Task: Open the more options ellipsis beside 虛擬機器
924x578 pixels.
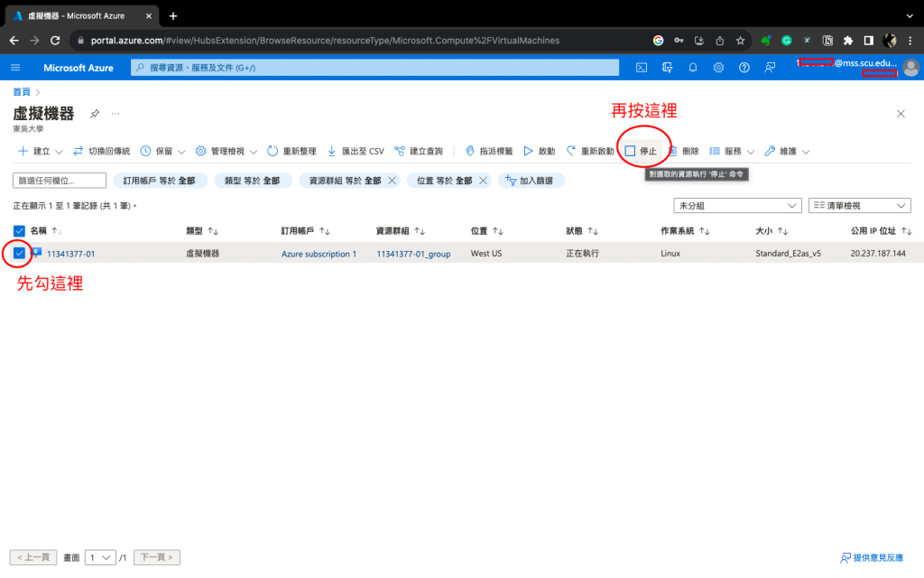Action: 115,113
